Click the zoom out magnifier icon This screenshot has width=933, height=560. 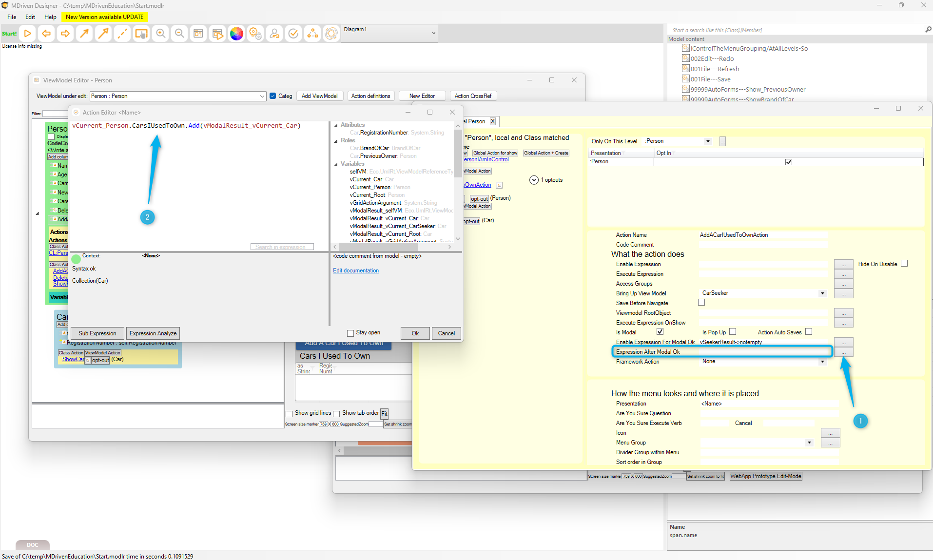pos(179,34)
